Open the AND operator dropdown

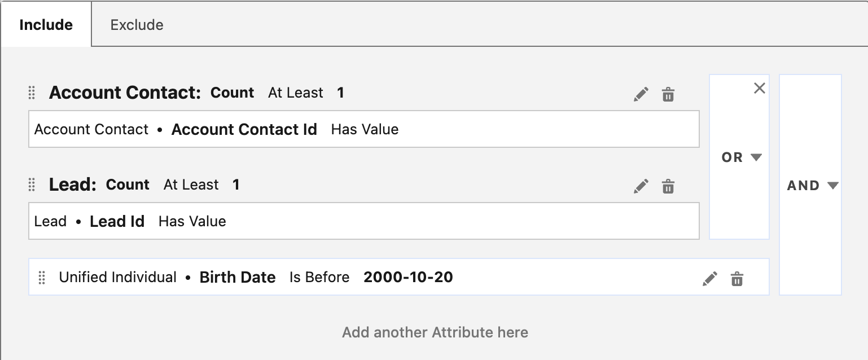coord(812,186)
